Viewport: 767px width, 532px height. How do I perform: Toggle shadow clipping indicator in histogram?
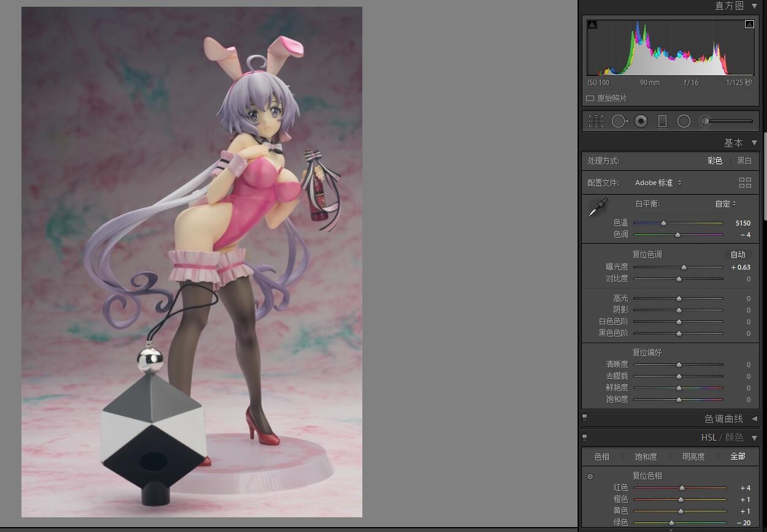pyautogui.click(x=592, y=25)
